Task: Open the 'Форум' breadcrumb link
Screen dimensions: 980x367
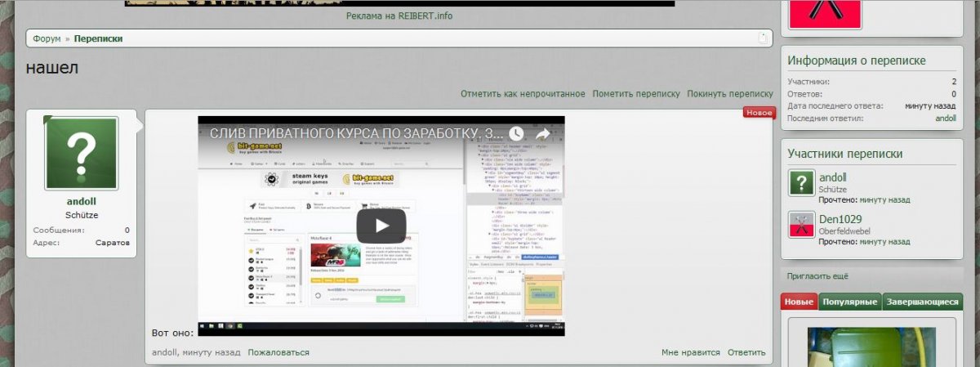Action: pyautogui.click(x=47, y=38)
